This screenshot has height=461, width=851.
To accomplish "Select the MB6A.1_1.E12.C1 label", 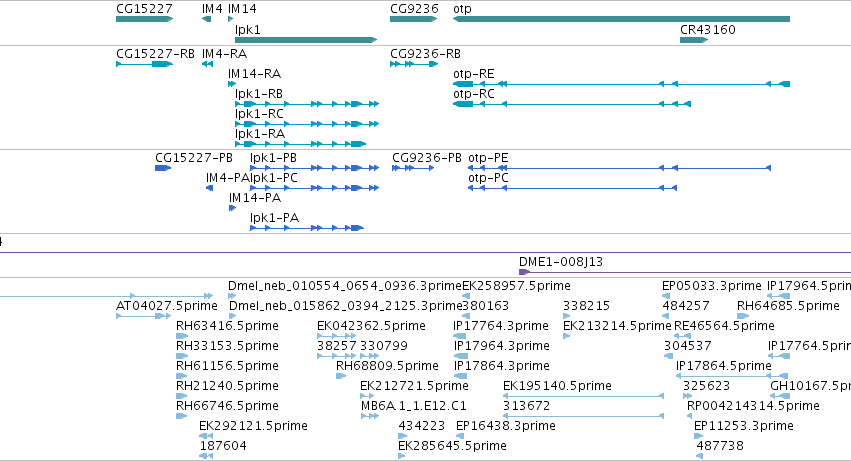I will coord(414,406).
